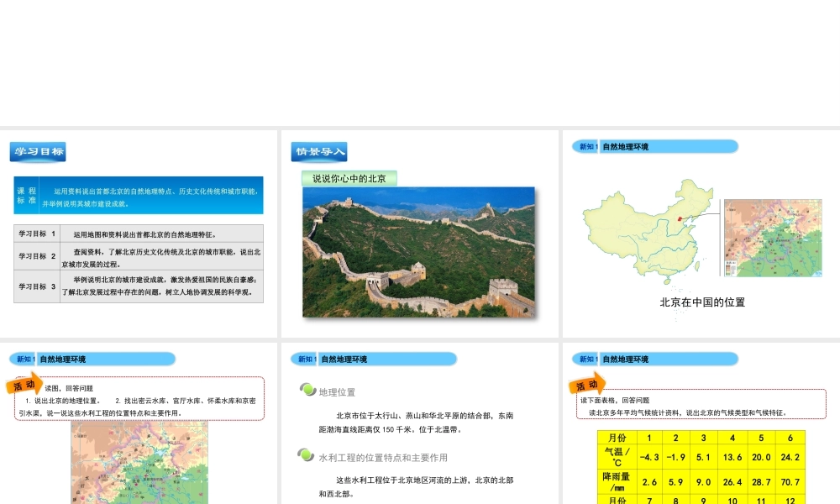The height and width of the screenshot is (504, 840).
Task: Click the heading 水利工程的位置特点和主要作用
Action: tap(383, 458)
